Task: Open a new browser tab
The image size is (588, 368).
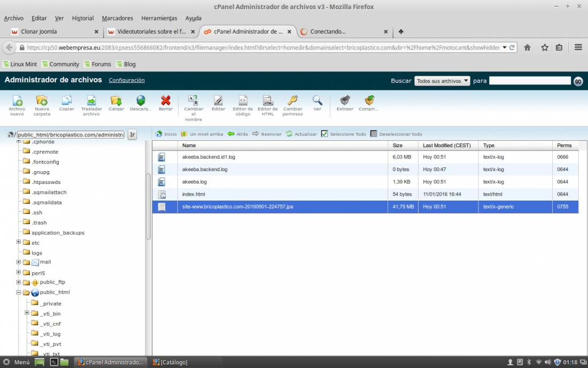Action: (x=401, y=32)
